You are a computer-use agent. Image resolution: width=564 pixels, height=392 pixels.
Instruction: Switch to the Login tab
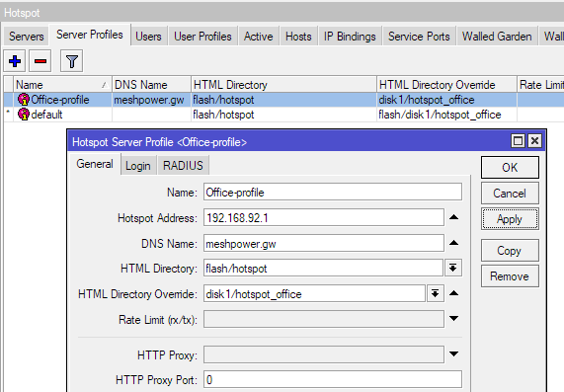pyautogui.click(x=138, y=166)
